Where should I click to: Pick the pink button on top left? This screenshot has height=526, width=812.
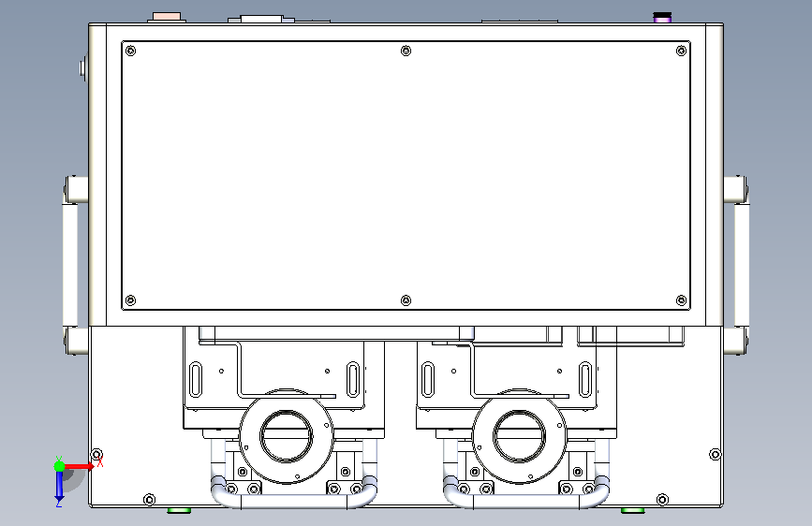coord(167,17)
